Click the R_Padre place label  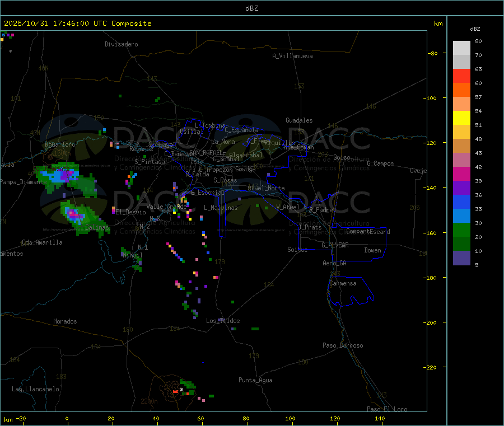[x=321, y=210]
